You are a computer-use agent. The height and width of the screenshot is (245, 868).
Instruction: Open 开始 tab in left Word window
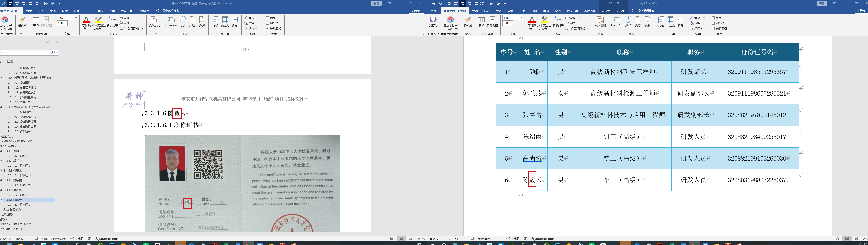tap(29, 11)
